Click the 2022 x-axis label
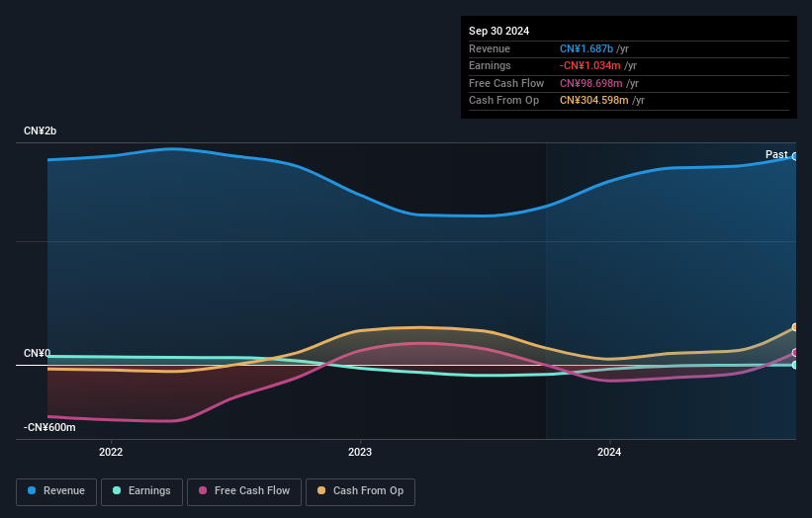 pyautogui.click(x=111, y=453)
